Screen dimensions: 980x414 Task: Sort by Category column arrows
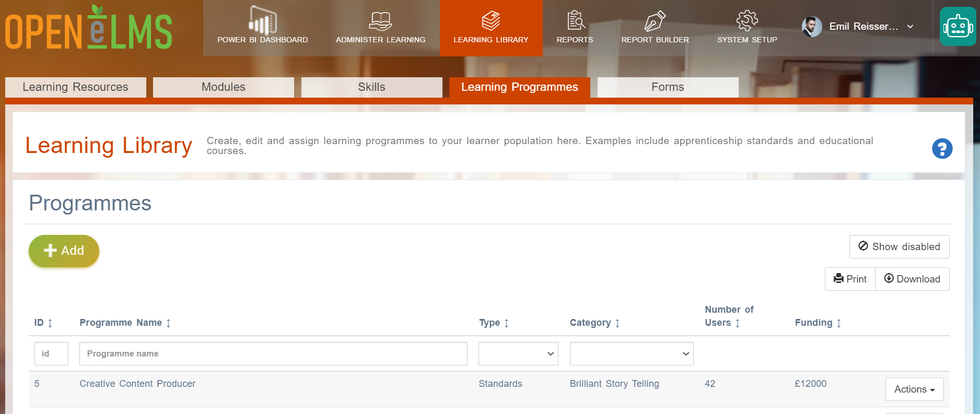point(617,323)
